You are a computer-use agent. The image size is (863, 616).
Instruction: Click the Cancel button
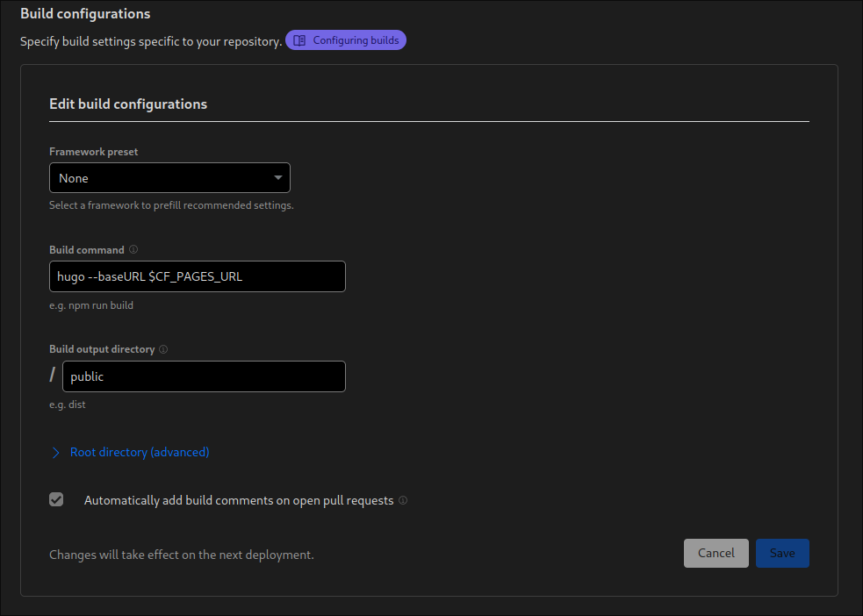coord(716,553)
